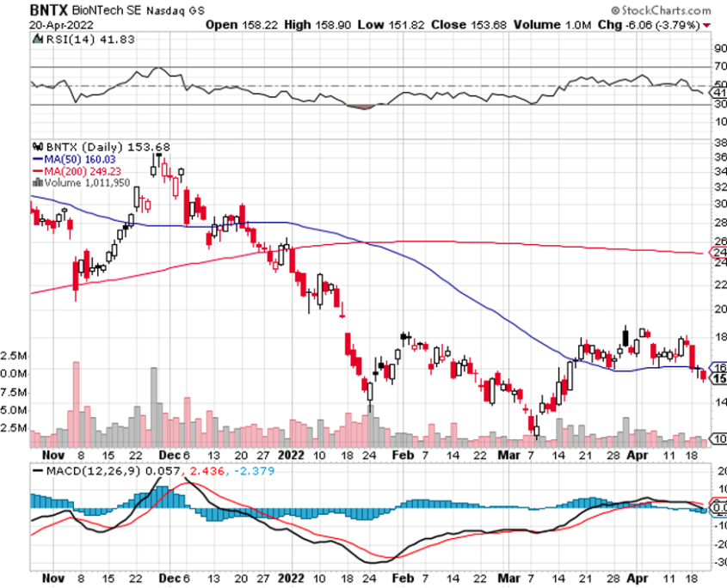Click the RSI current value tag 41
Viewport: 727px width, 588px height.
click(x=718, y=93)
